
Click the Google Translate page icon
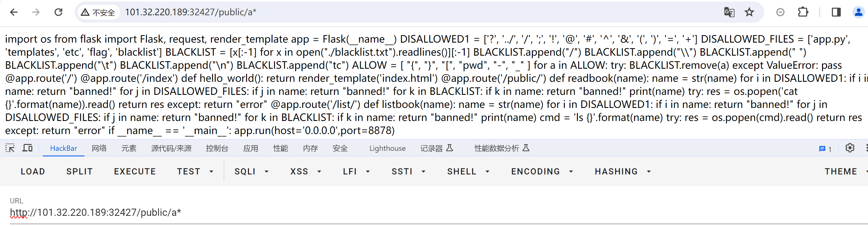click(729, 12)
